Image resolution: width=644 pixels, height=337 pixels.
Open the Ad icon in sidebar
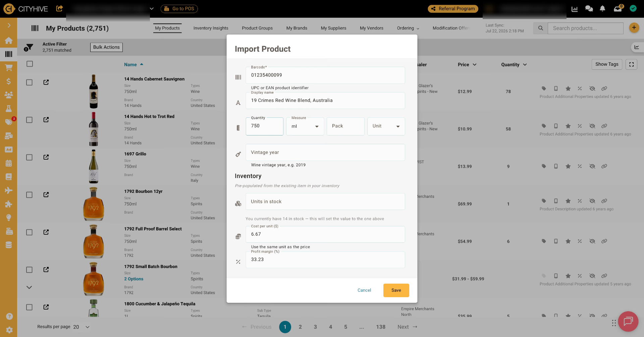pyautogui.click(x=9, y=150)
